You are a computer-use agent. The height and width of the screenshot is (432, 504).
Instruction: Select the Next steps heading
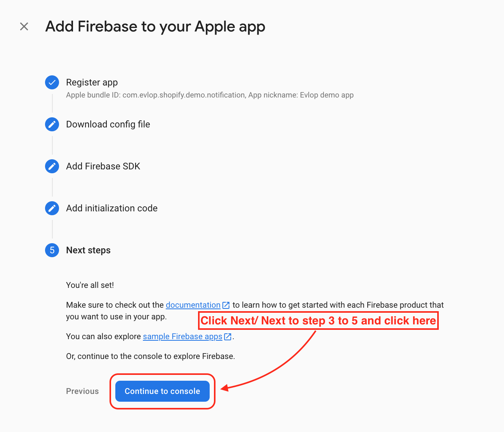(x=88, y=250)
